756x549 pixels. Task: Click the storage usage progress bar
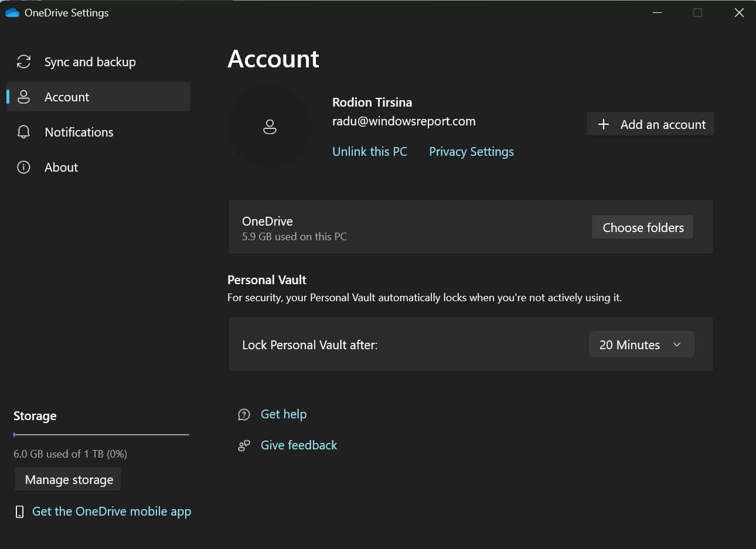pyautogui.click(x=101, y=435)
